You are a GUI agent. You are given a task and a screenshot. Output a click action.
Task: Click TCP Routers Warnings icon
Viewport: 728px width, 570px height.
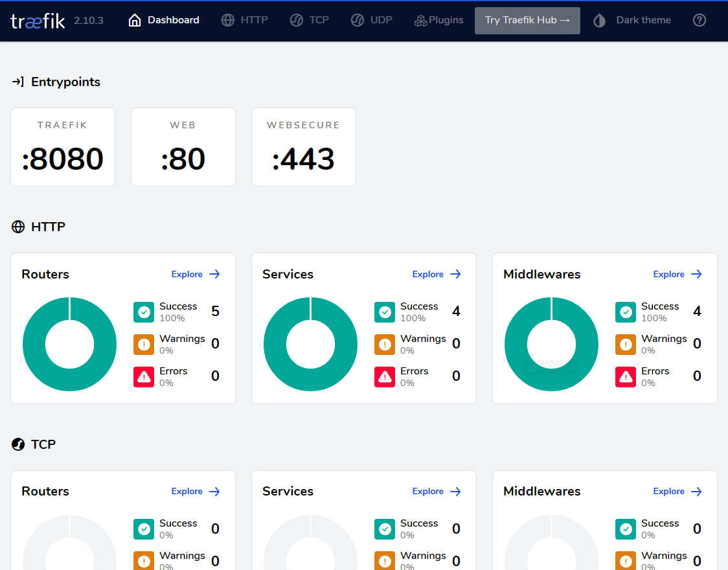tap(144, 561)
